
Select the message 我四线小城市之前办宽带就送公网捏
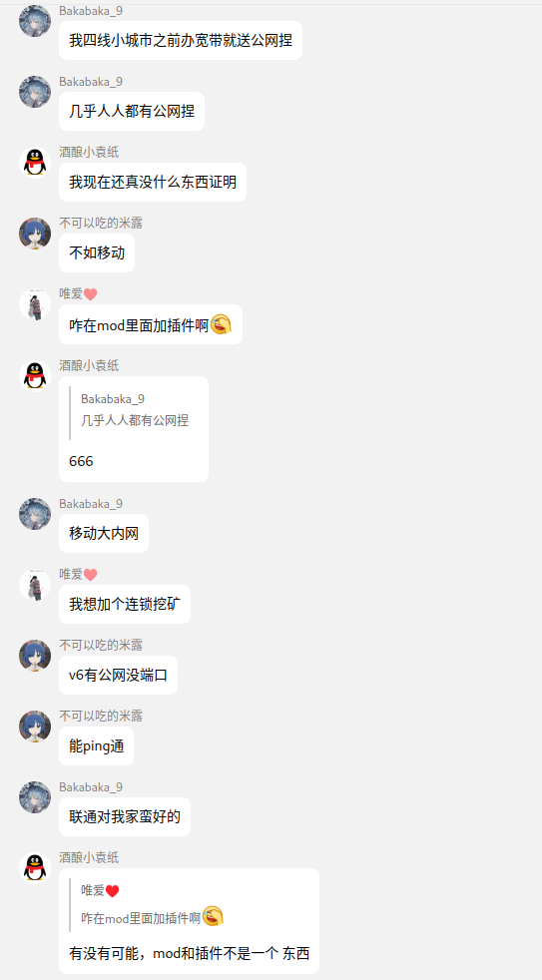pyautogui.click(x=181, y=41)
